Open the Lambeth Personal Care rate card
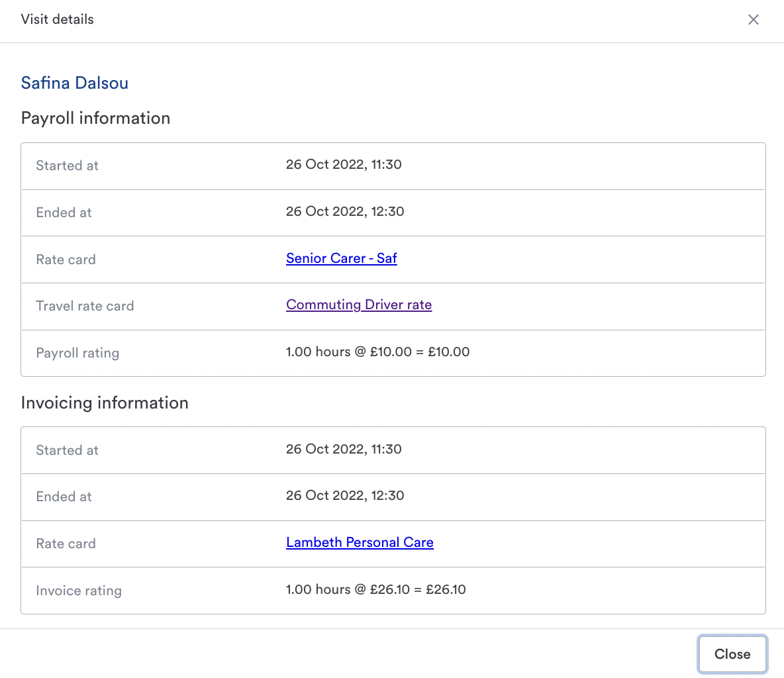The image size is (784, 678). [360, 542]
